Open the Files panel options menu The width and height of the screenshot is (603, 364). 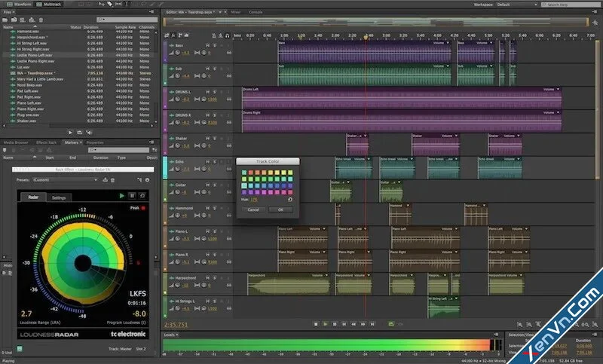(x=152, y=12)
